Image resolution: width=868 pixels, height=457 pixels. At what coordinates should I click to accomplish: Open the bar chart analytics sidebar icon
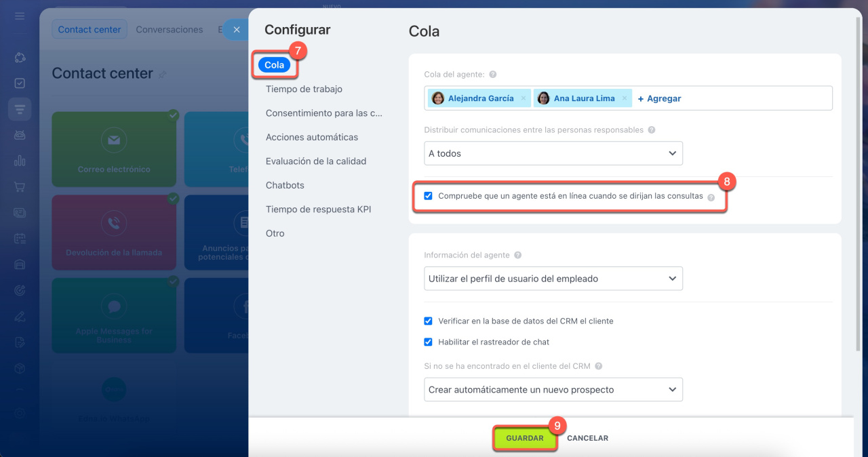(20, 161)
